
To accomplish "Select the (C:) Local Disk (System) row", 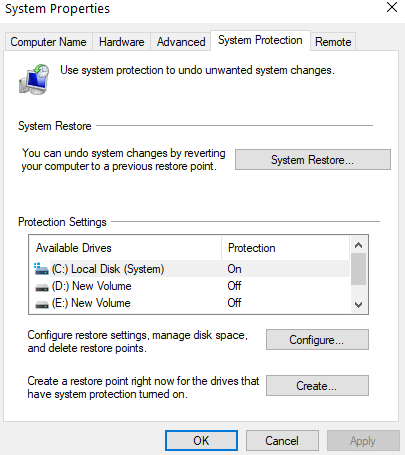I will pos(190,269).
